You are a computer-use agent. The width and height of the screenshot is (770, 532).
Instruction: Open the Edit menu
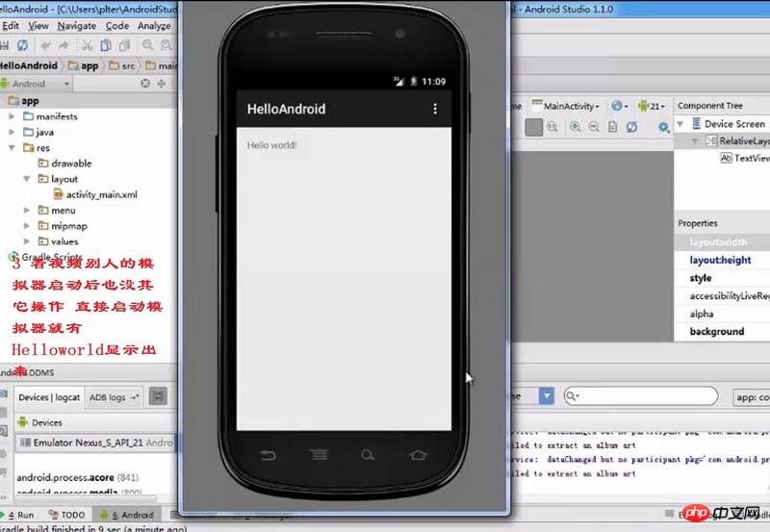click(10, 26)
